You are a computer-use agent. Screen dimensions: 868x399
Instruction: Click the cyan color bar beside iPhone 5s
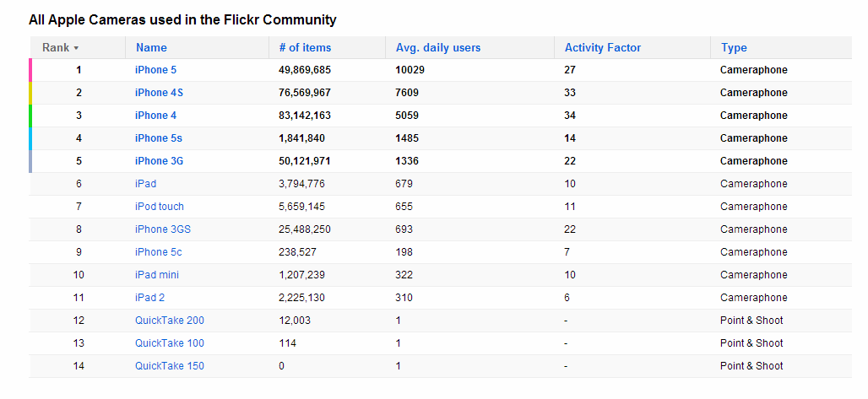point(31,138)
